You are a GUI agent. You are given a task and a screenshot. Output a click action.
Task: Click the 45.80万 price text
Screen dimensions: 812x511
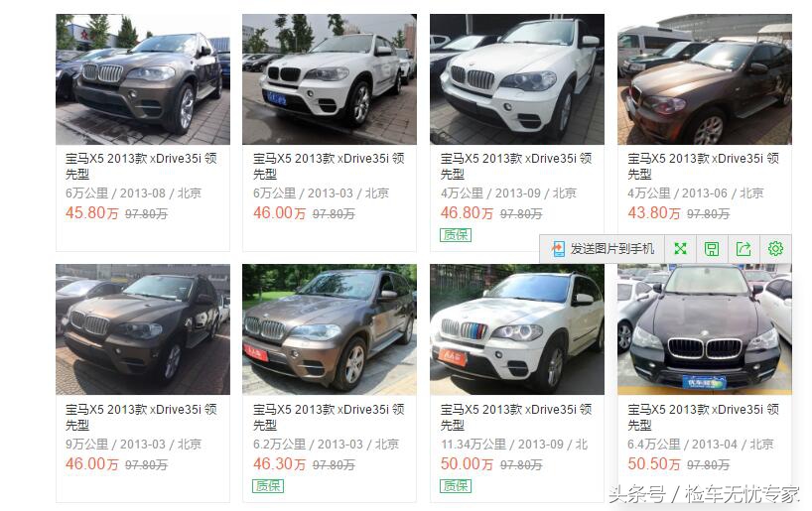[x=91, y=213]
